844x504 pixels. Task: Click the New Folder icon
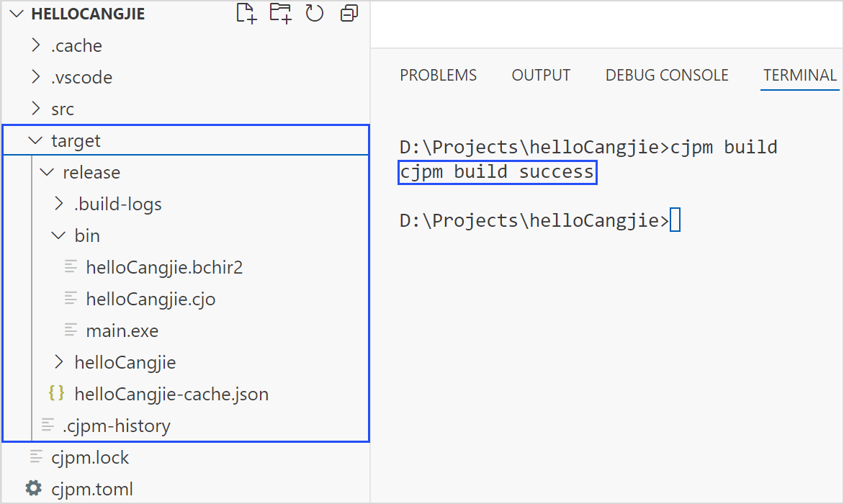[280, 14]
